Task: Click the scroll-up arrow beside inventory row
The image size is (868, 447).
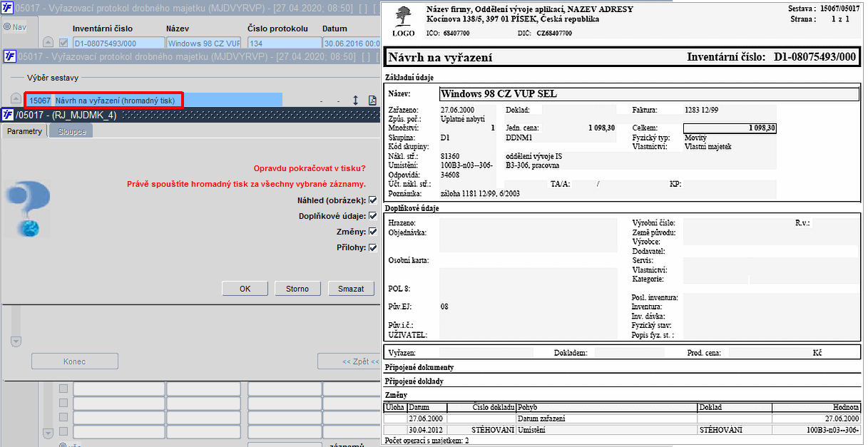Action: point(48,43)
